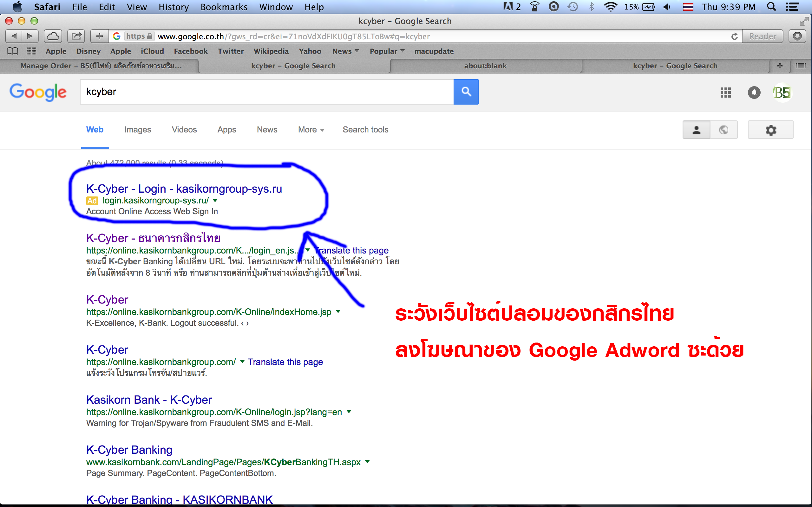Open the Safari downloads icon

coord(798,36)
